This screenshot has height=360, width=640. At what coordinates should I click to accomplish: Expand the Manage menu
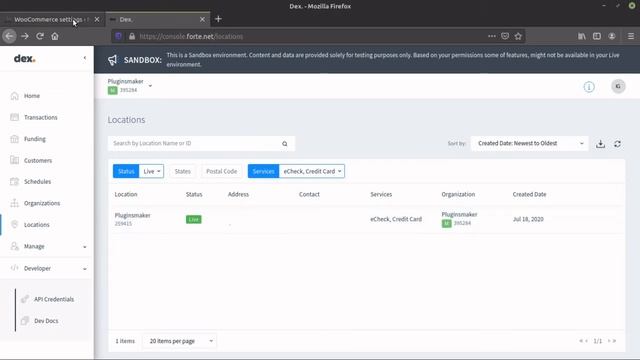(x=47, y=247)
